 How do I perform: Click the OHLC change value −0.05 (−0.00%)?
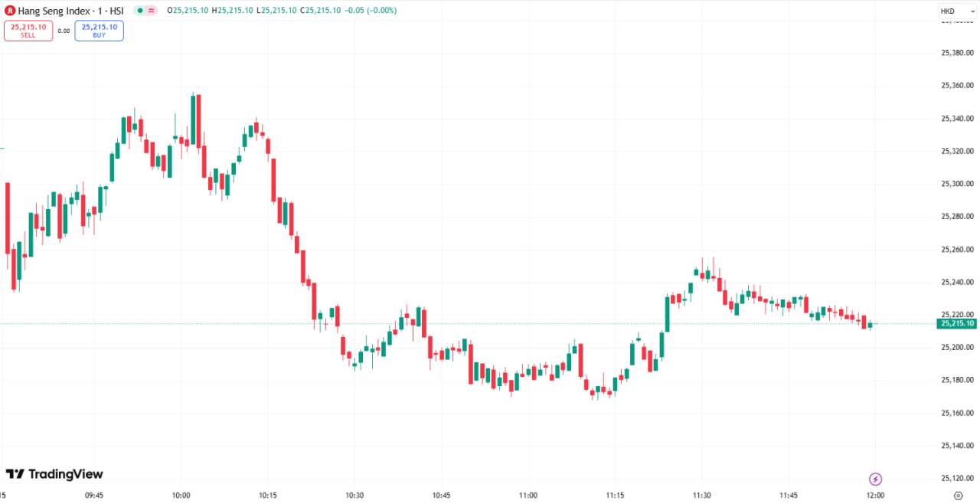364,11
